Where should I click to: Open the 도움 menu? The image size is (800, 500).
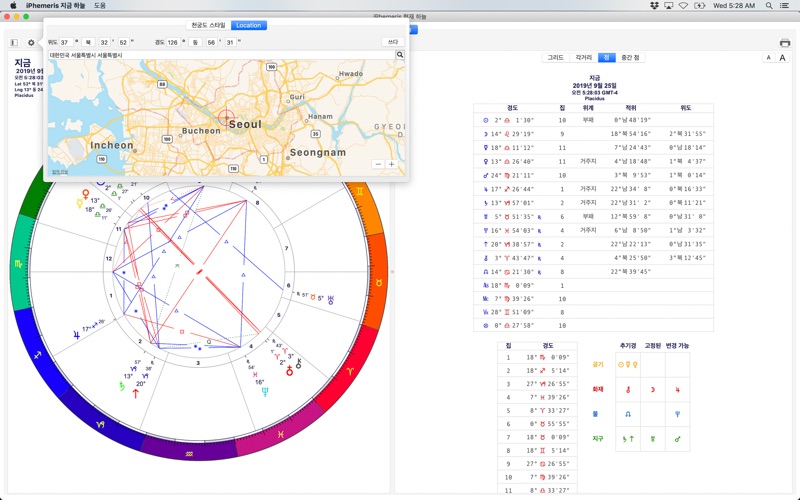tap(99, 5)
